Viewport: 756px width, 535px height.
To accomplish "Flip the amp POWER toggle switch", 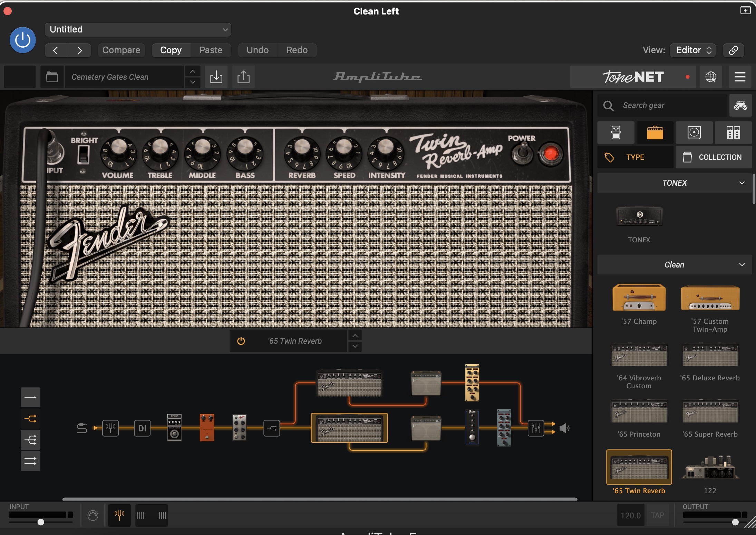I will [x=523, y=154].
